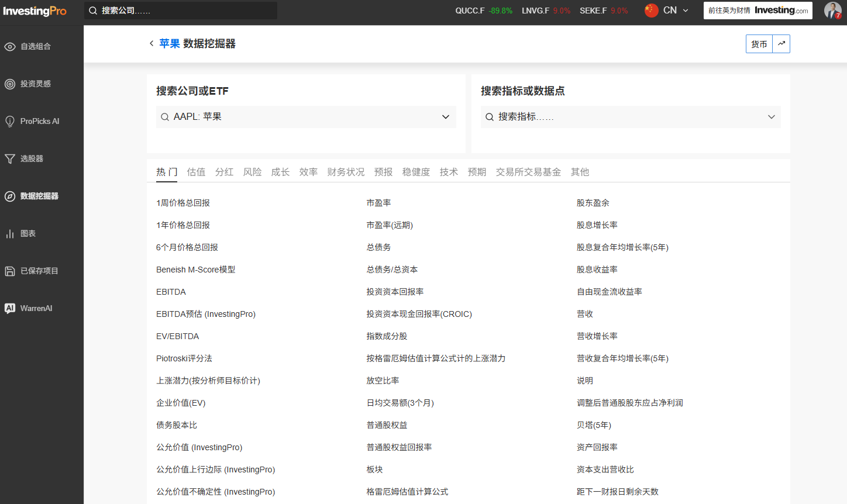Open the 股东盈余 metric
Screen dimensions: 847x504
(x=593, y=203)
